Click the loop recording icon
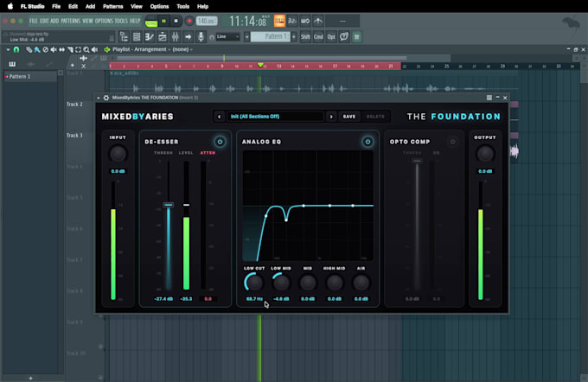This screenshot has width=588, height=382. [305, 21]
